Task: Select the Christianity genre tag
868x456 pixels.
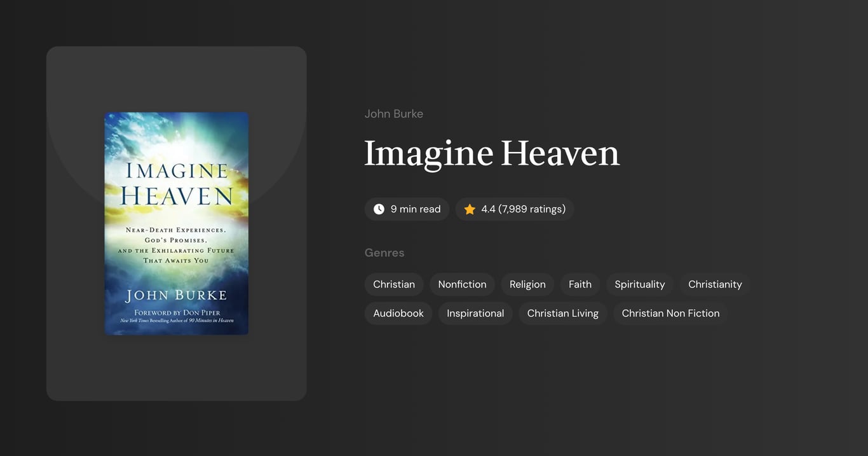Action: tap(714, 284)
